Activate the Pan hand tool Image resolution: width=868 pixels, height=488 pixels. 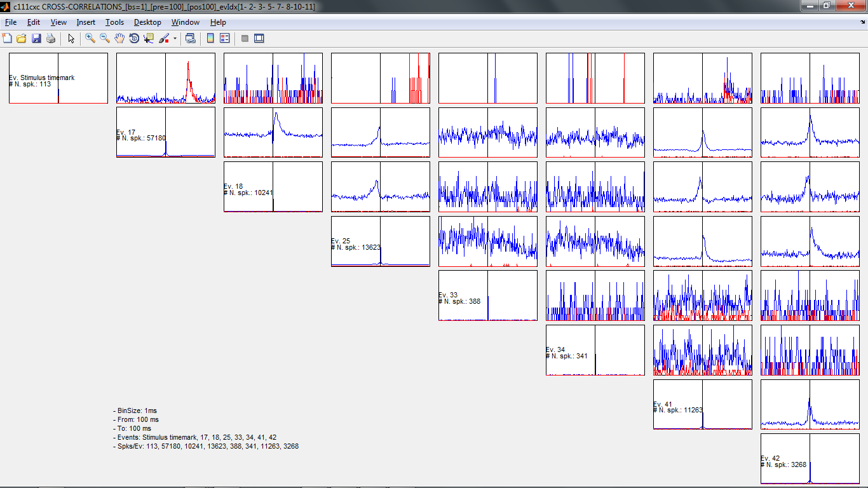119,39
